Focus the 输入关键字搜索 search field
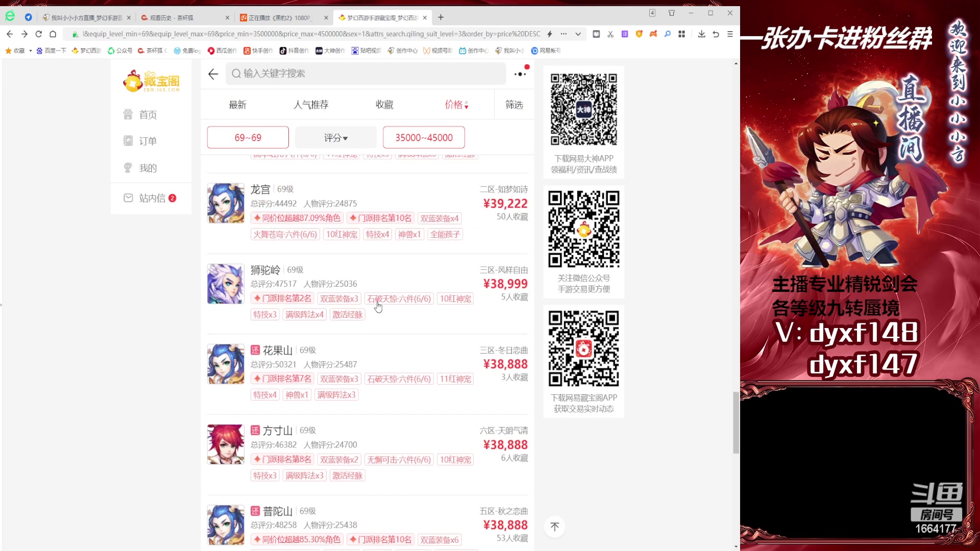The image size is (980, 551). click(x=366, y=73)
